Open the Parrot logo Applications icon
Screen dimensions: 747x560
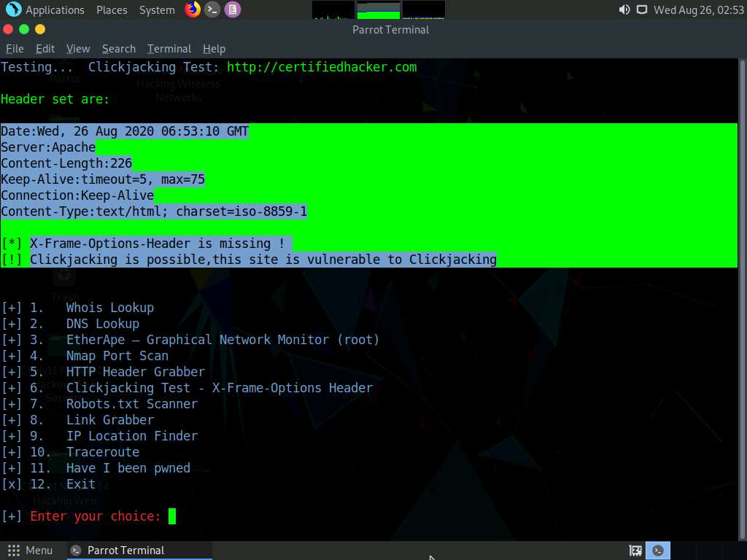click(13, 9)
